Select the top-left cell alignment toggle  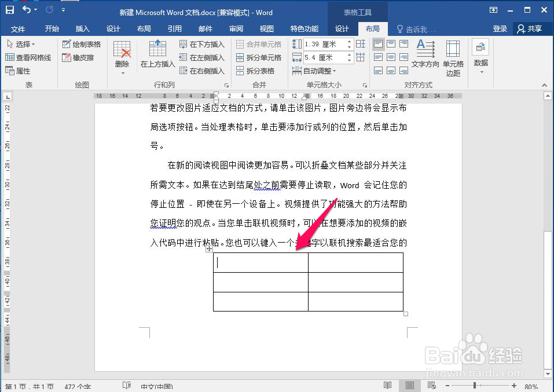[379, 43]
